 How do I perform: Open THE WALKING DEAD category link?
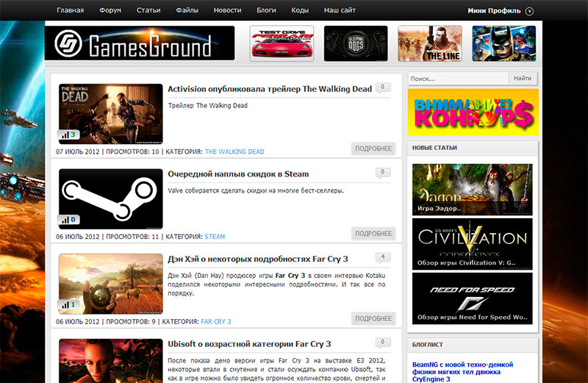click(x=234, y=152)
